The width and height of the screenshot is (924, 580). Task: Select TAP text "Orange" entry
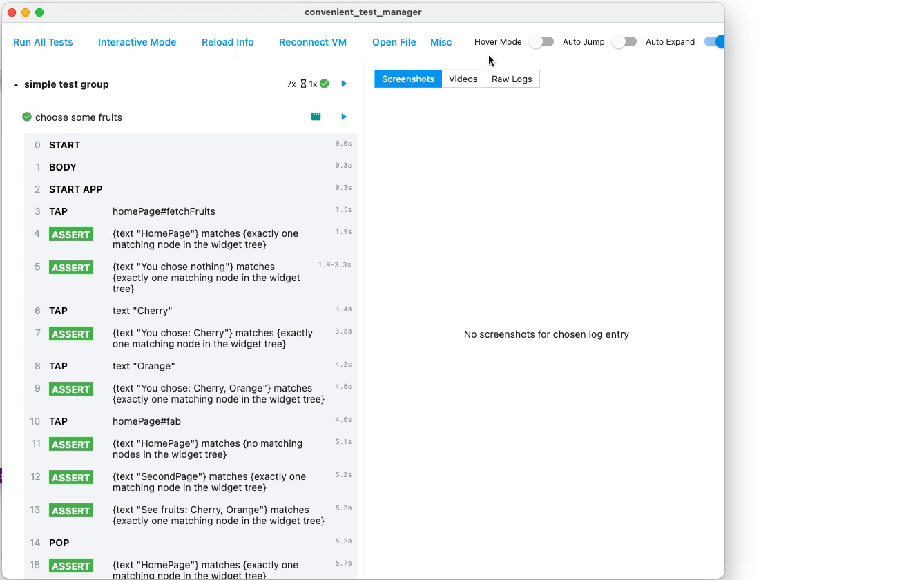coord(191,366)
